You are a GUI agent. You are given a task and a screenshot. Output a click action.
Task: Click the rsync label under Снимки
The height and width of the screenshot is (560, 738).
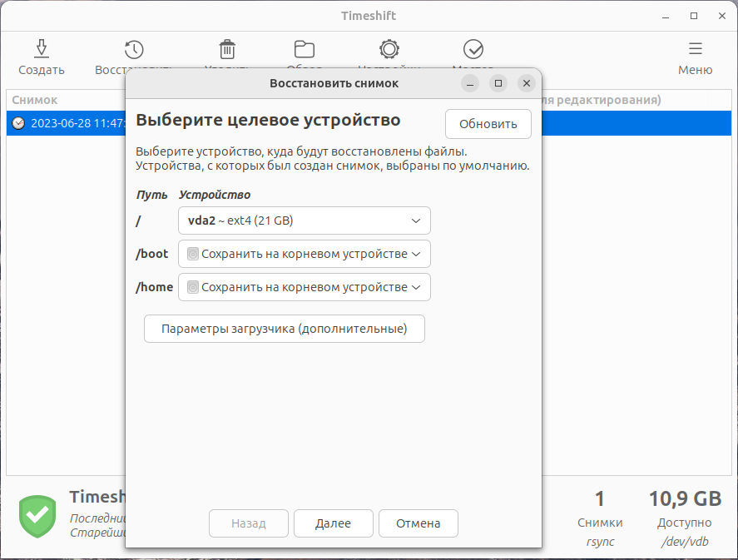600,542
